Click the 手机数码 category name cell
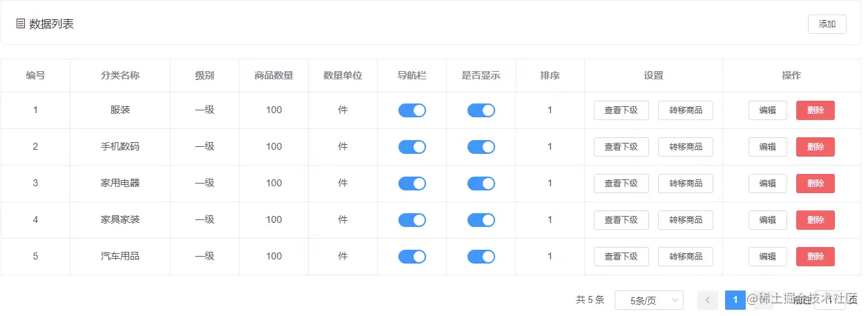The width and height of the screenshot is (868, 316). pos(120,147)
